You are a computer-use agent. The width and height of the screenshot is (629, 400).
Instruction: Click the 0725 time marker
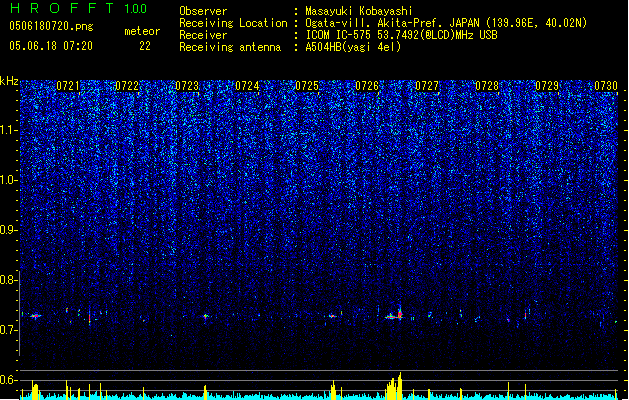pyautogui.click(x=307, y=86)
